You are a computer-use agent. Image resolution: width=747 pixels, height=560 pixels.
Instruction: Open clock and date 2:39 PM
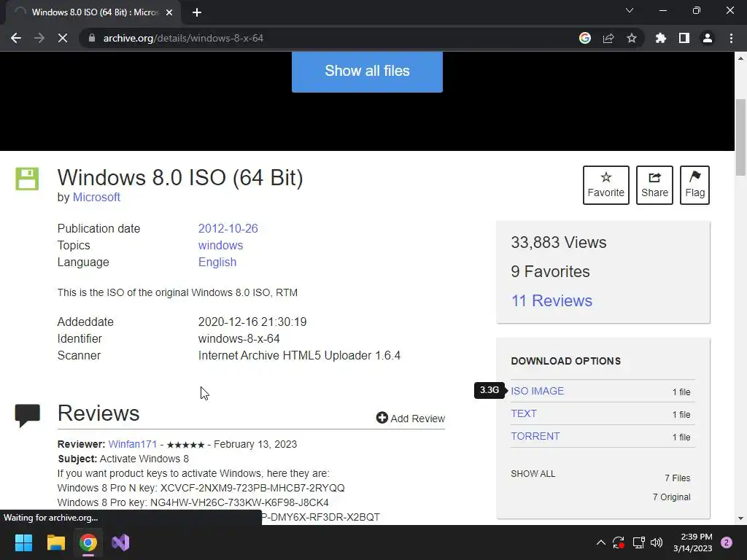point(692,542)
